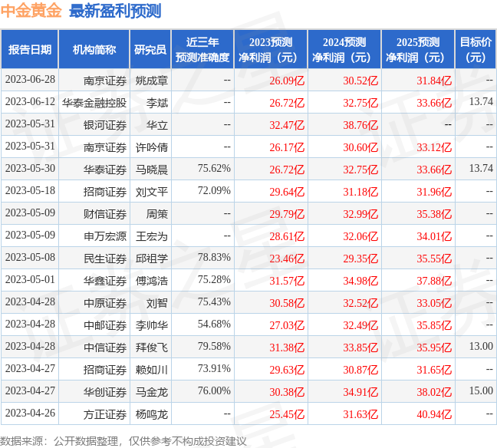This screenshot has height=448, width=497.
Task: Click researcher 王宏为
Action: pos(152,236)
